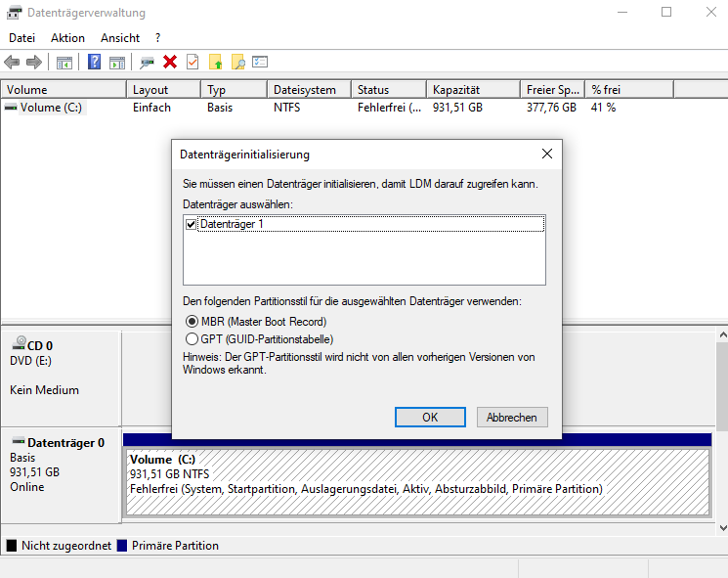The height and width of the screenshot is (578, 728).
Task: Click the 41 % free cell
Action: click(603, 108)
